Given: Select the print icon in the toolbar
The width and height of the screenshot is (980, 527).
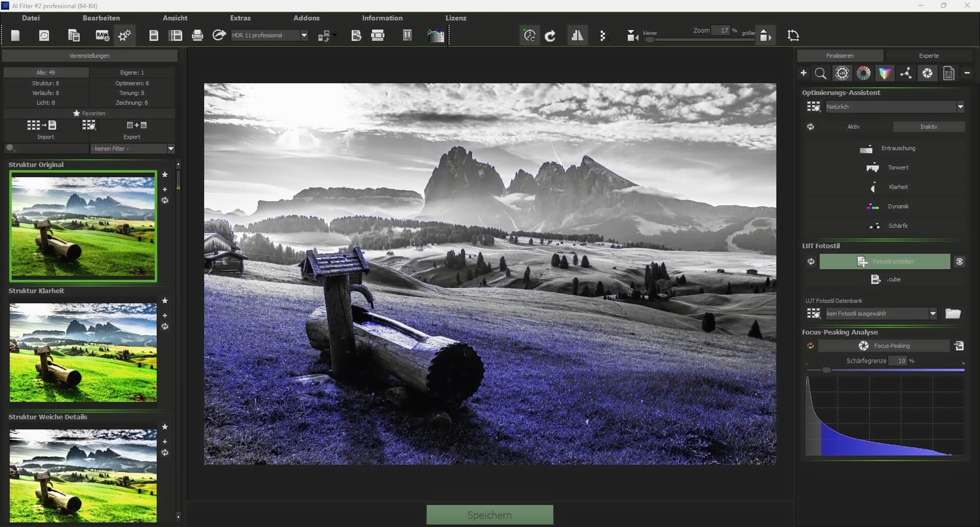Looking at the screenshot, I should 198,35.
